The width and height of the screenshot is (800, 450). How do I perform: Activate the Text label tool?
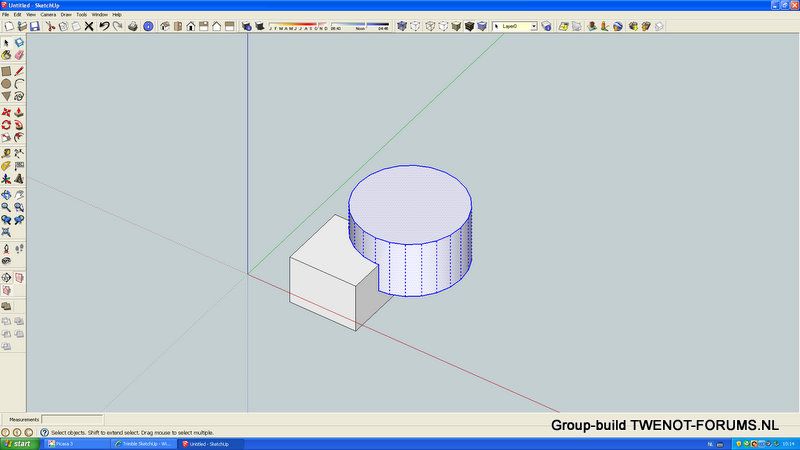click(19, 166)
